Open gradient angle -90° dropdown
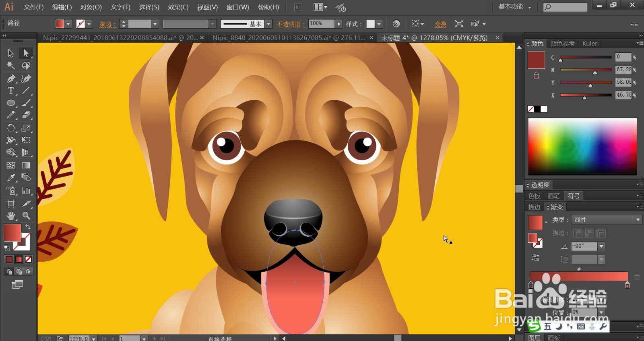The image size is (644, 341). click(x=601, y=246)
